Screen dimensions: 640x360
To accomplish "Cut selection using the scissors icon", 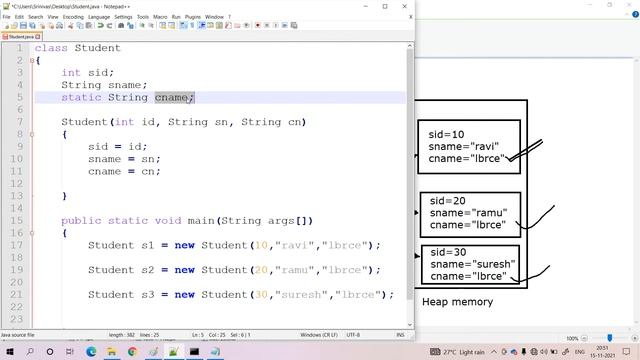I will click(x=71, y=25).
